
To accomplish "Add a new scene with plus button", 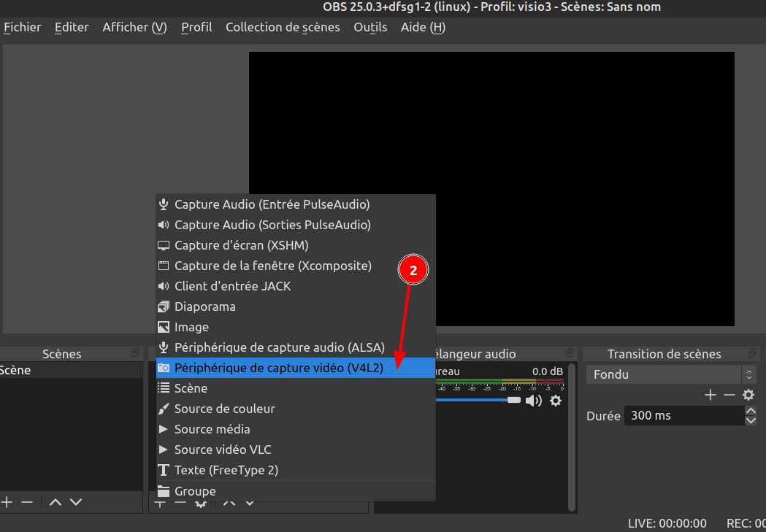I will tap(7, 502).
